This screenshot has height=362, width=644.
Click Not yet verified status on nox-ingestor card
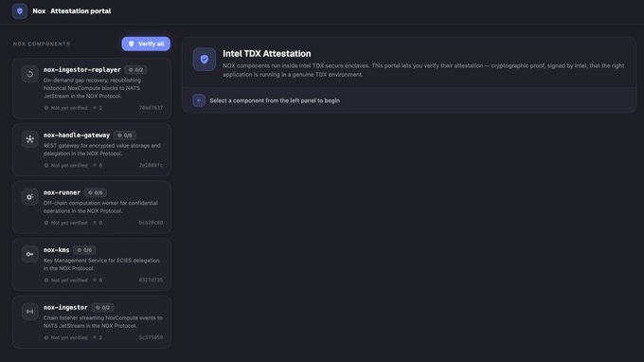point(65,337)
